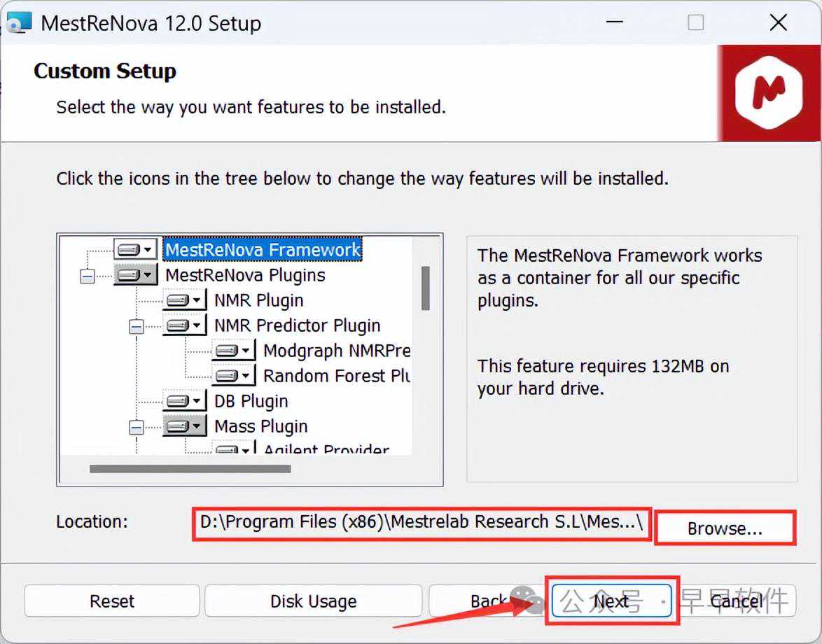Collapse the MestReNova Plugins tree node
This screenshot has height=644, width=822.
click(x=87, y=276)
